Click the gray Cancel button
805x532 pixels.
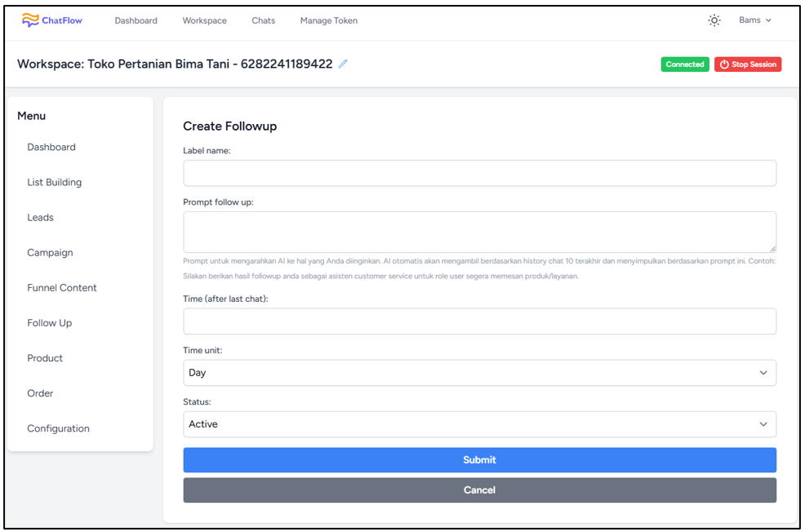click(x=479, y=490)
